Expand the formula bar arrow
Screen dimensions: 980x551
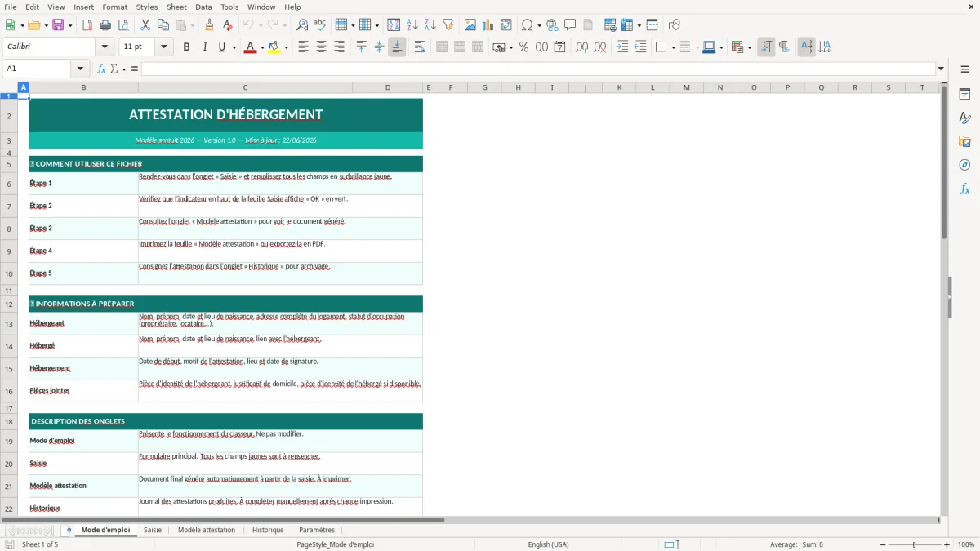(942, 69)
